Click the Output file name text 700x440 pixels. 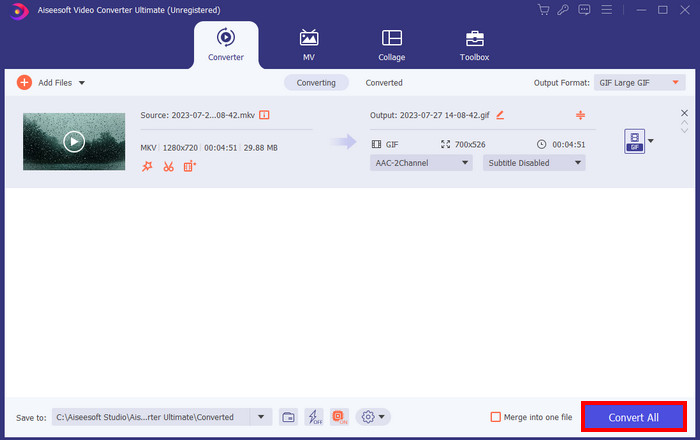(x=429, y=115)
